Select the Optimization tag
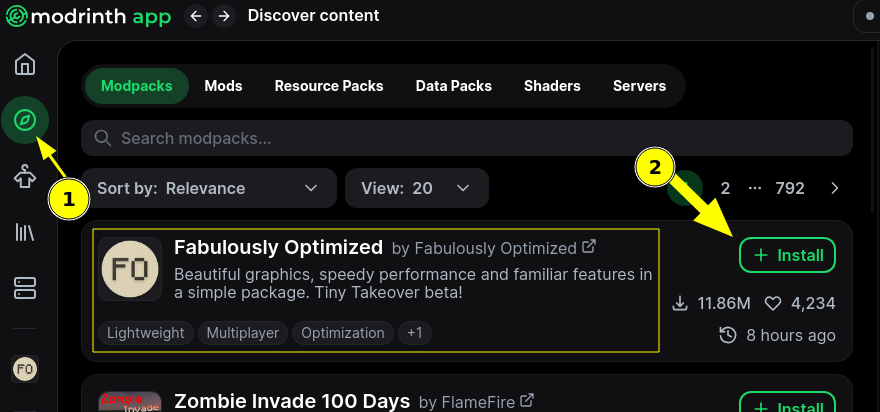Screen dimensions: 880x412 [x=343, y=333]
